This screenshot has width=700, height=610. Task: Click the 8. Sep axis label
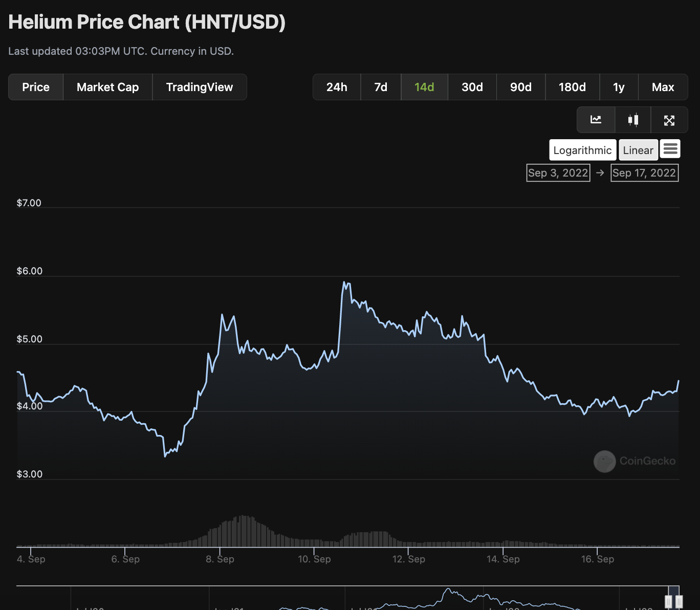[x=220, y=559]
